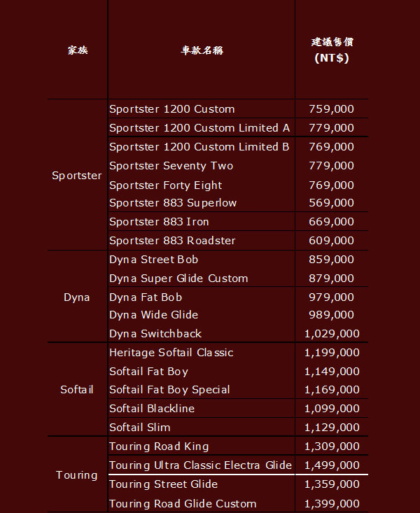Image resolution: width=420 pixels, height=513 pixels.
Task: Click the Touring Ultra Classic Electra Glide cell
Action: [200, 465]
